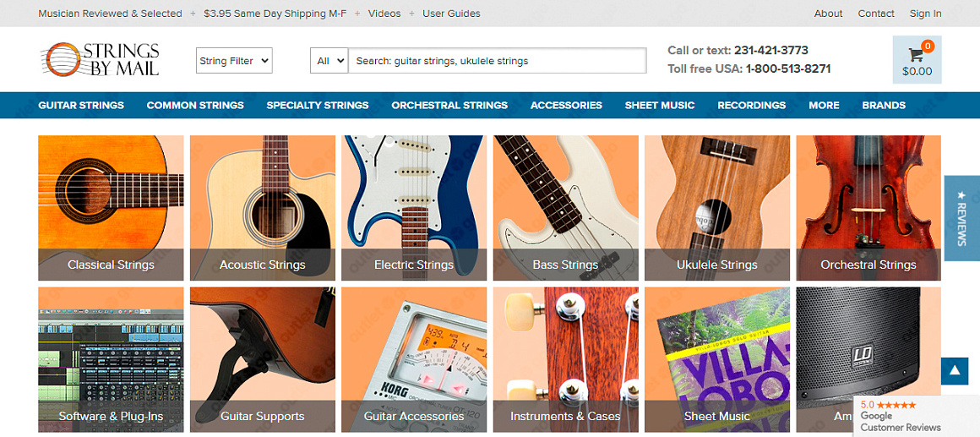Image resolution: width=980 pixels, height=437 pixels.
Task: Go to the Contact page
Action: coord(876,14)
